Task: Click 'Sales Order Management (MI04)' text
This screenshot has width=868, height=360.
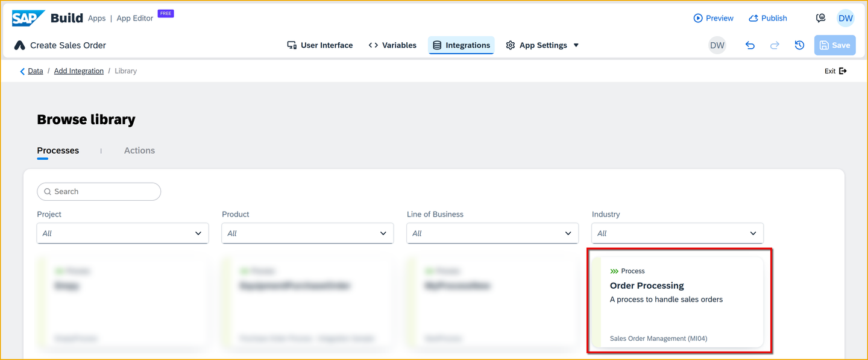Action: click(659, 339)
